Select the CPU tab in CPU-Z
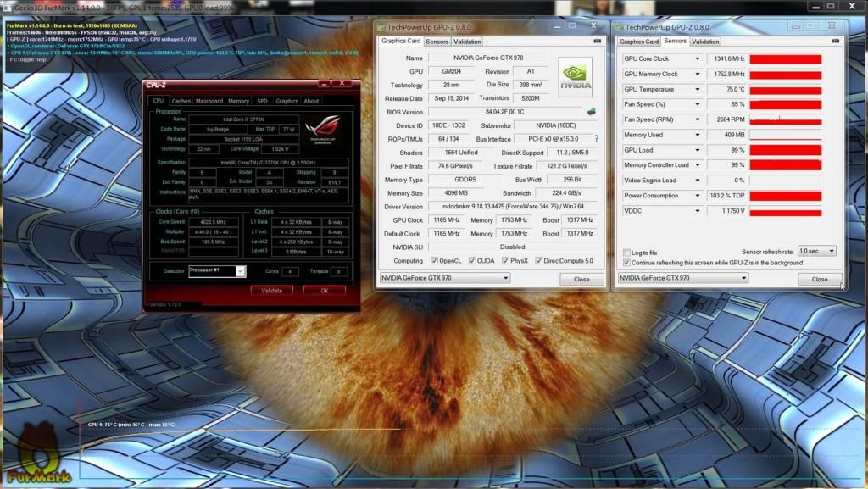This screenshot has height=489, width=868. click(x=159, y=101)
